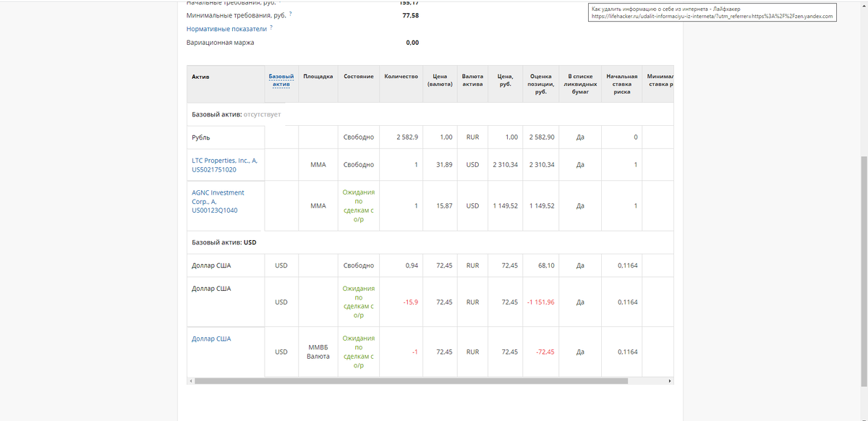Click Минимальные требования value 77,58
Image resolution: width=868 pixels, height=421 pixels.
(410, 15)
